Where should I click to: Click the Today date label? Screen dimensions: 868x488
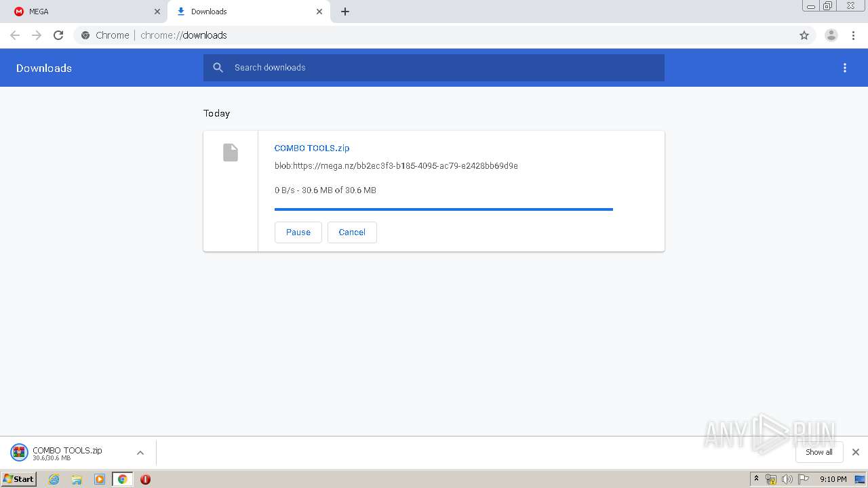[x=217, y=113]
